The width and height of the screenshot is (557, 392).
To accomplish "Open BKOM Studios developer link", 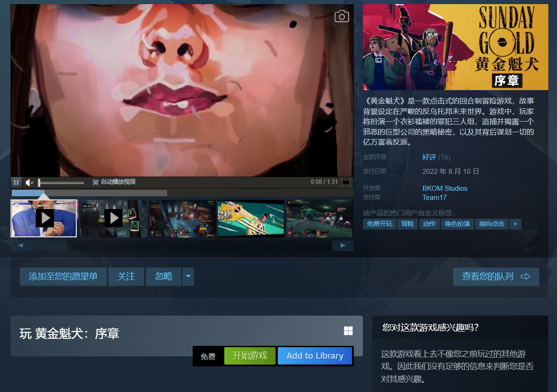I will 445,188.
